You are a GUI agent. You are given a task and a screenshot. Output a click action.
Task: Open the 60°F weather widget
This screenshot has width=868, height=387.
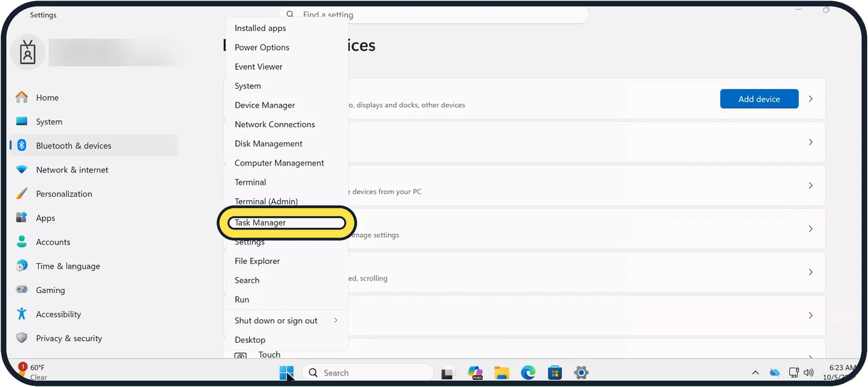(x=33, y=372)
